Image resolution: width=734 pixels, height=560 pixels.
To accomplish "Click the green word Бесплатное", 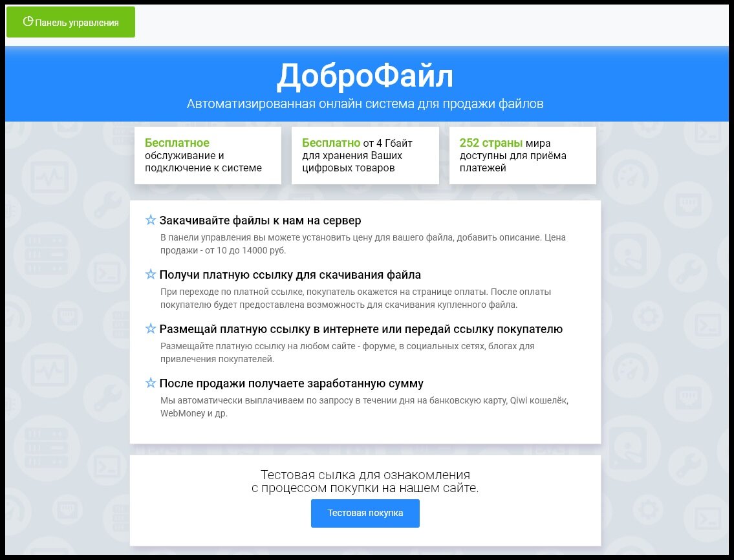I will pyautogui.click(x=177, y=143).
